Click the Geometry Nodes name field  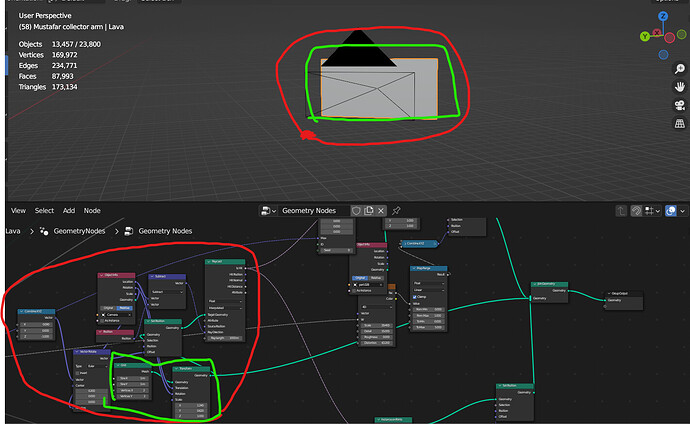pos(315,211)
